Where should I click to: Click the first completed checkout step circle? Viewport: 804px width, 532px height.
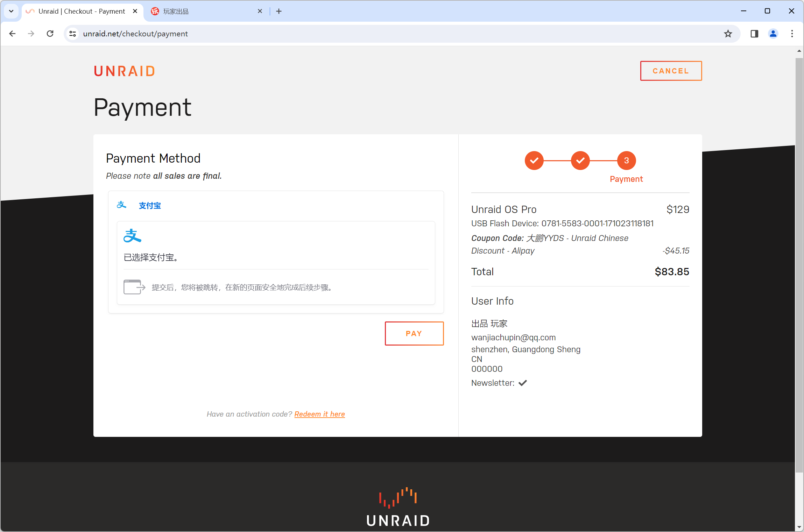click(x=534, y=161)
